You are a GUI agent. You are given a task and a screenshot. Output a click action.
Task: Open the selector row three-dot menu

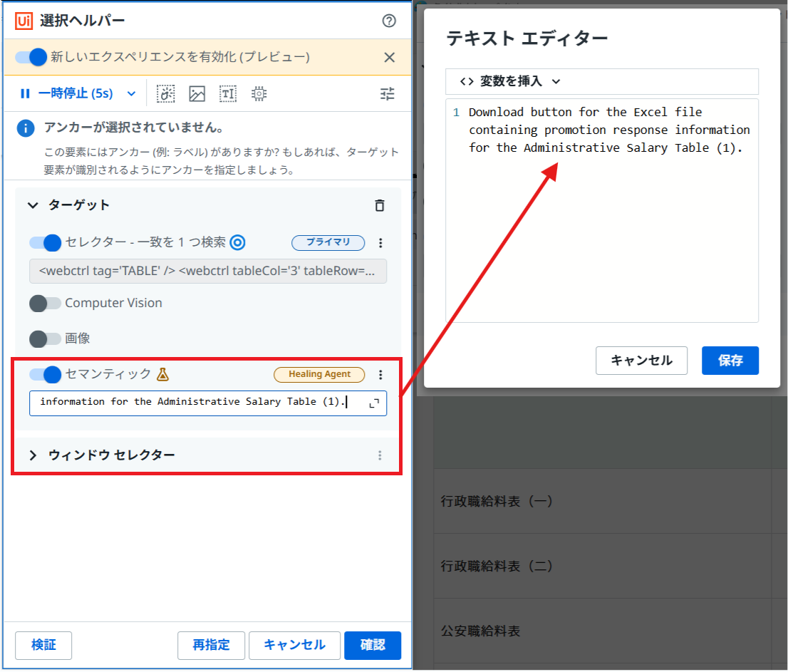pyautogui.click(x=380, y=243)
